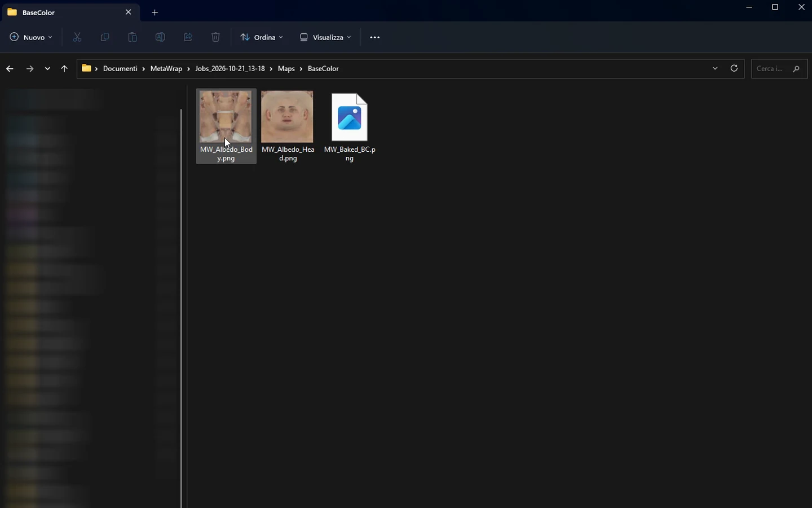Click the folder icon in address bar
812x508 pixels.
pyautogui.click(x=86, y=68)
